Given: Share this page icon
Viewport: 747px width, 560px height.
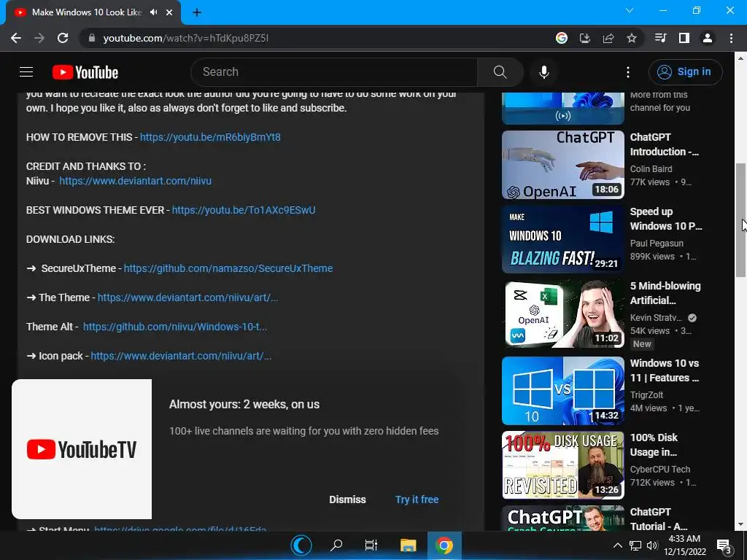Looking at the screenshot, I should click(x=608, y=38).
